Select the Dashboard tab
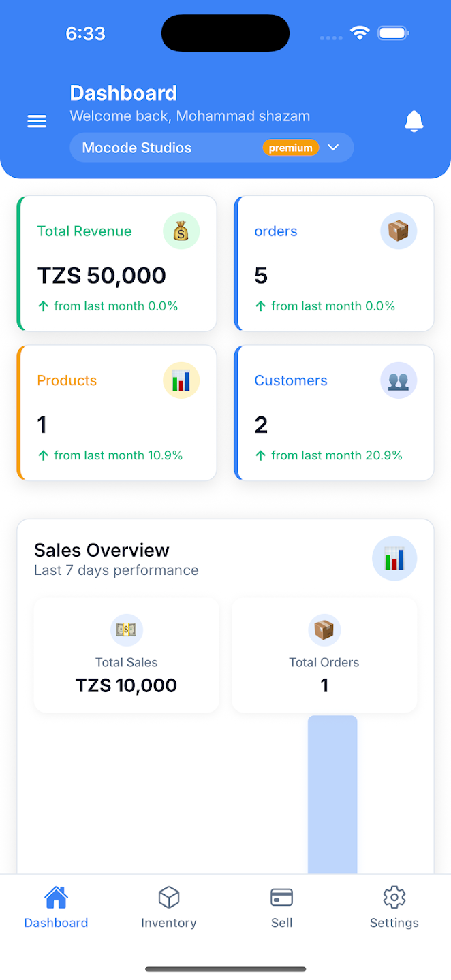 pos(56,908)
